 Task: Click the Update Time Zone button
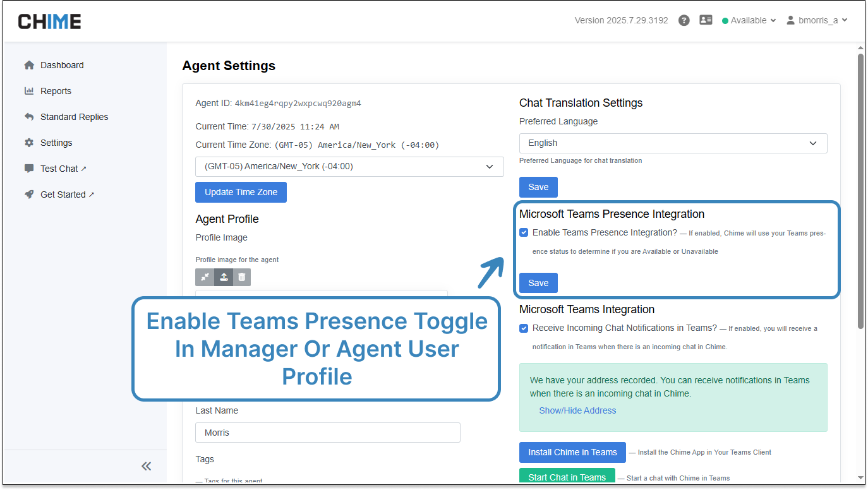pos(241,192)
